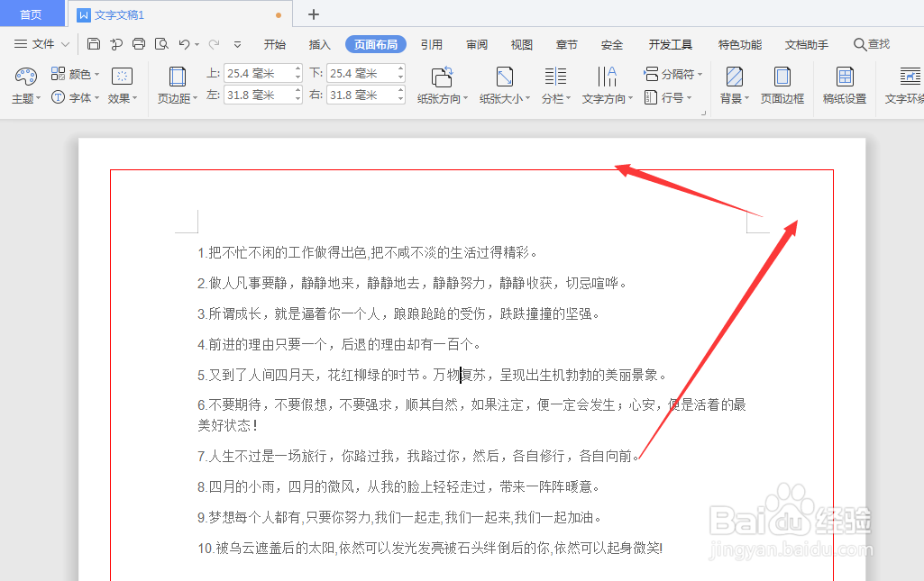Expand the Text Direction (文字方向) dropdown
Viewport: 924px width, 581px height.
[x=630, y=98]
